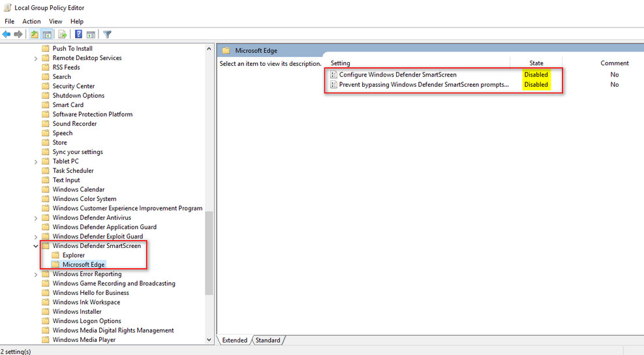Click the Up one level folder icon
This screenshot has height=355, width=644.
35,35
